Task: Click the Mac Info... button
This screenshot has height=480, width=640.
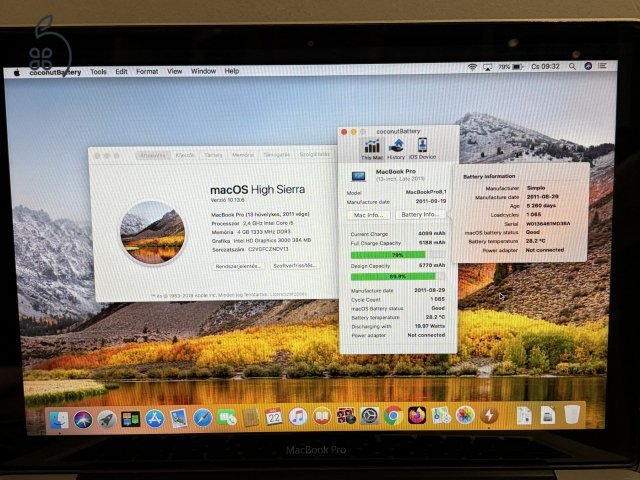Action: click(x=369, y=215)
